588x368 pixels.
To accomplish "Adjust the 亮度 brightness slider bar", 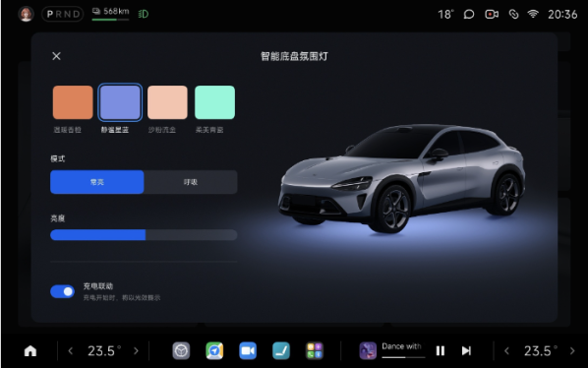I will [144, 235].
